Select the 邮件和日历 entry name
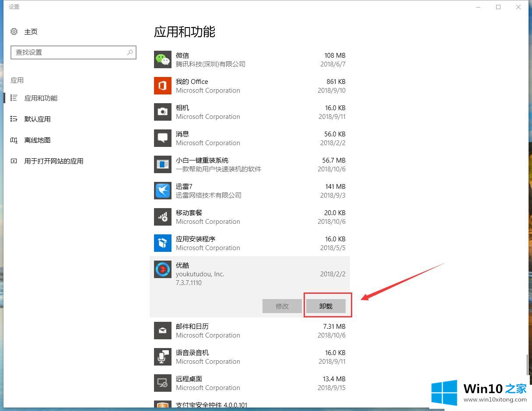532x411 pixels. click(192, 326)
